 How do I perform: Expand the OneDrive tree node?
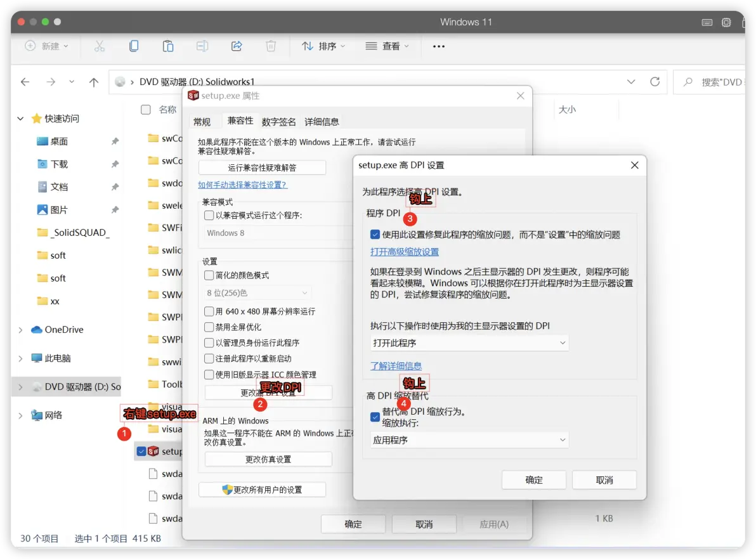[20, 330]
